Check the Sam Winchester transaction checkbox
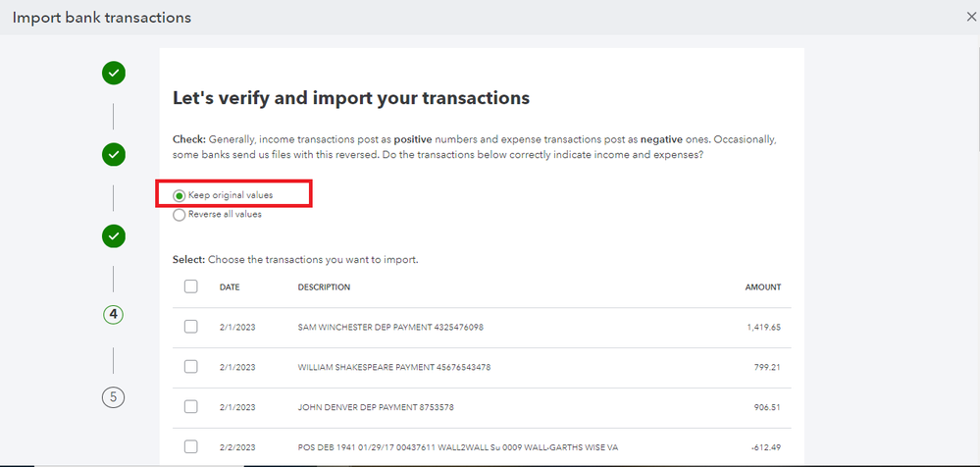Image resolution: width=980 pixels, height=467 pixels. 190,327
